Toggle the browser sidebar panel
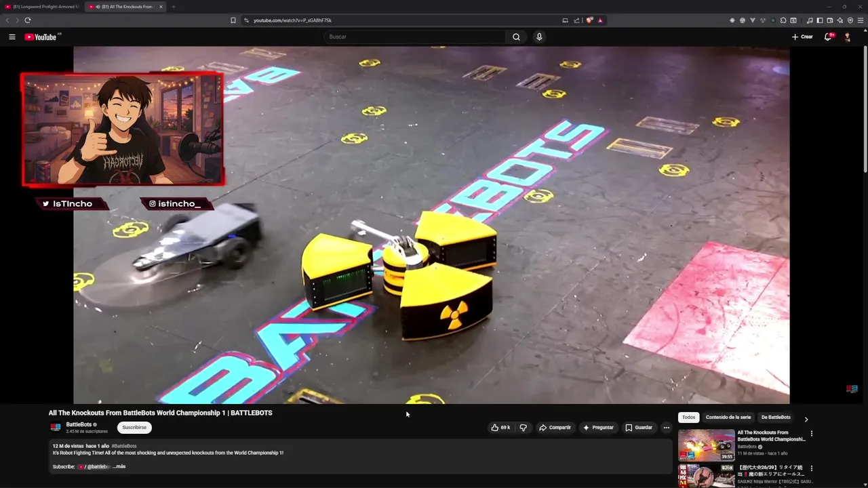This screenshot has width=868, height=488. [x=819, y=20]
